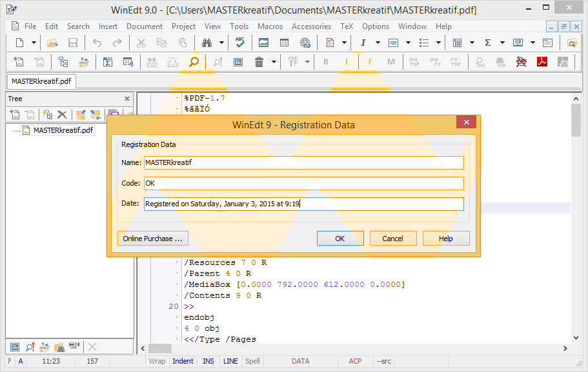
Task: Click the exclamation search icon below Tree panel
Action: click(30, 347)
